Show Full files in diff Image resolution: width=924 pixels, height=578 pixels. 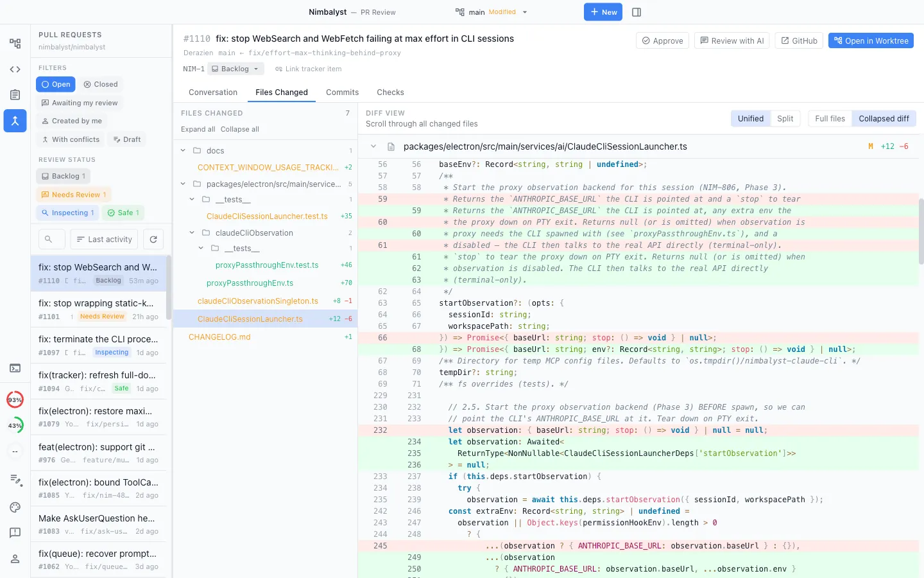click(830, 118)
